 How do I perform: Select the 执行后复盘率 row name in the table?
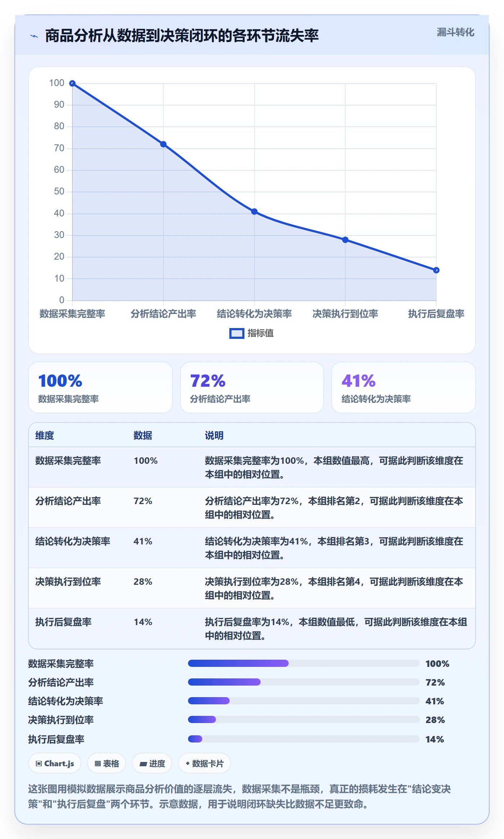click(x=63, y=622)
